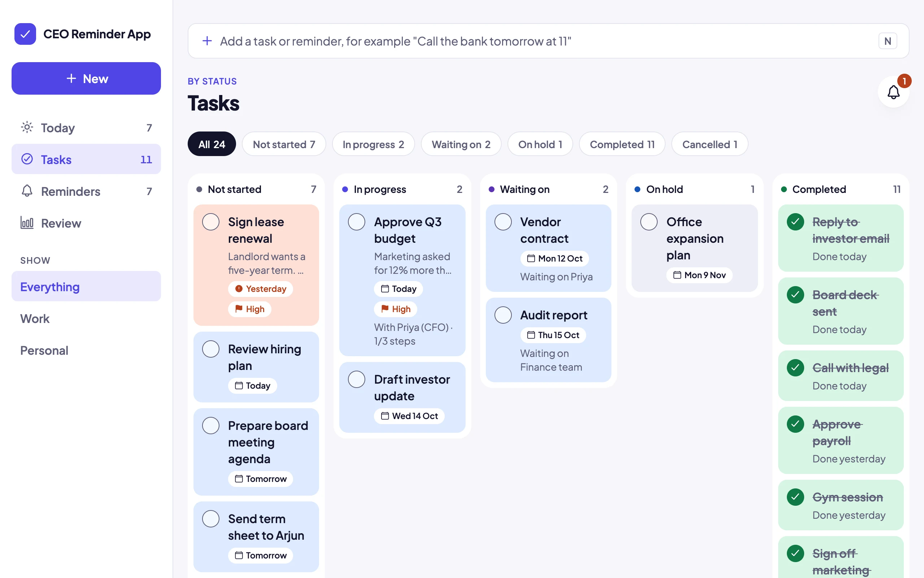Click the CEO Reminder App logo icon
The image size is (924, 578).
tap(25, 34)
